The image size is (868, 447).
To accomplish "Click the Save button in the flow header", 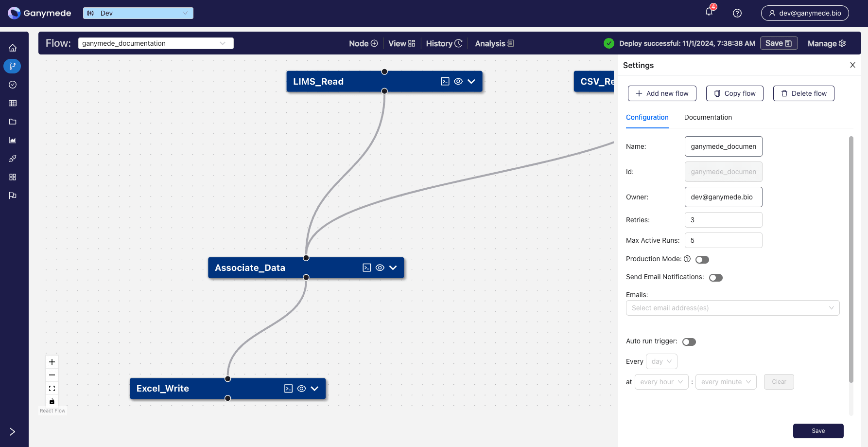I will click(x=779, y=43).
